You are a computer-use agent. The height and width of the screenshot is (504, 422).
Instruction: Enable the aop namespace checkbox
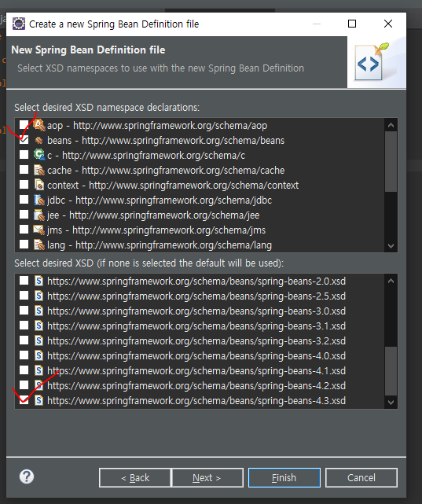pos(24,124)
